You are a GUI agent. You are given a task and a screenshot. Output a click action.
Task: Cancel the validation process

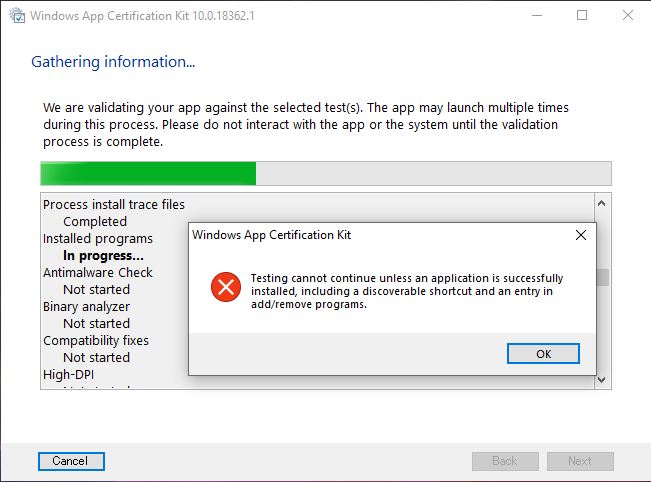pos(71,461)
